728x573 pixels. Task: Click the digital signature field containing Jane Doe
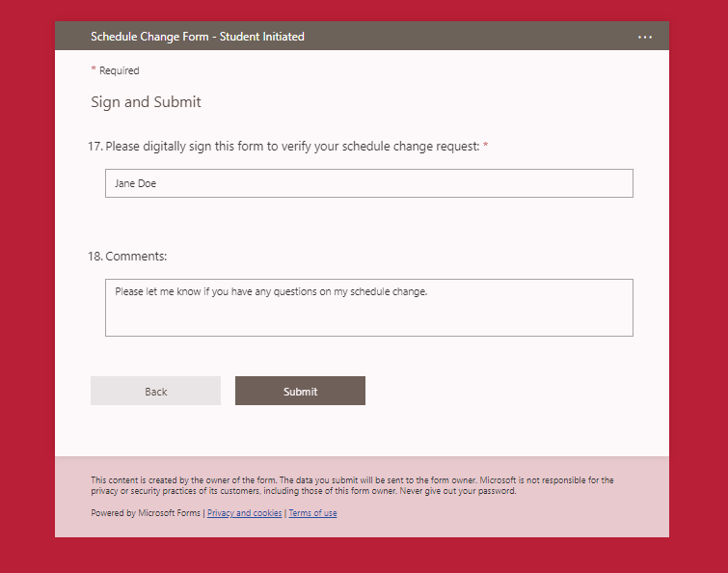(369, 183)
